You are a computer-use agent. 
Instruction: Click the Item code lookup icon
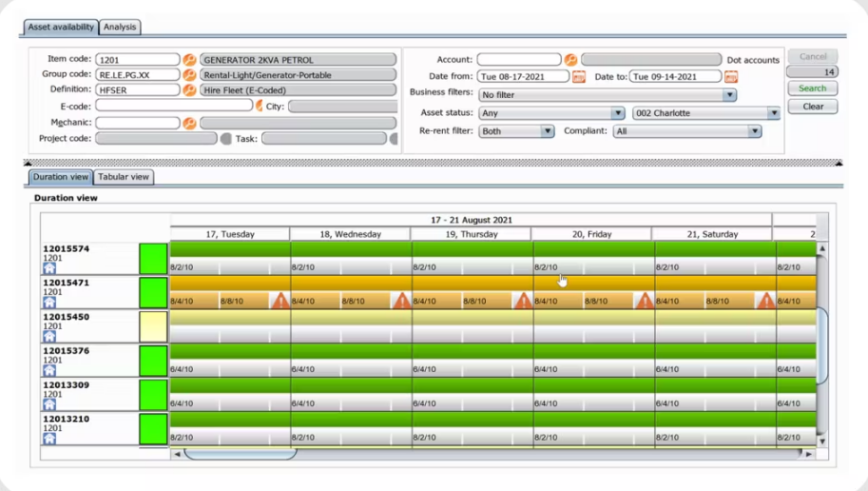click(189, 60)
